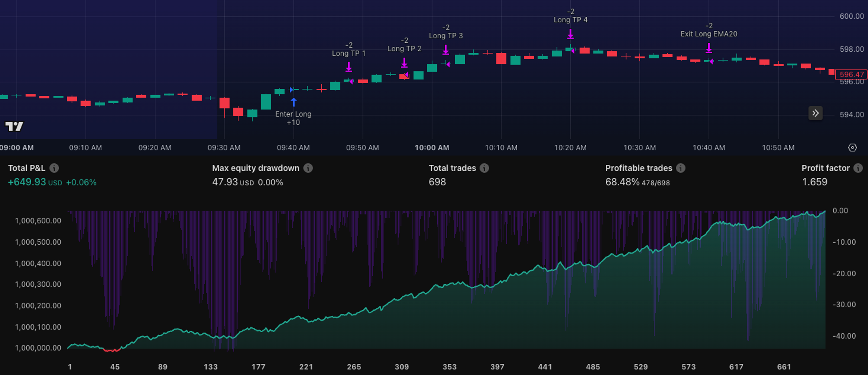
Task: Click the Enter Long blue arrow marker
Action: pos(294,102)
